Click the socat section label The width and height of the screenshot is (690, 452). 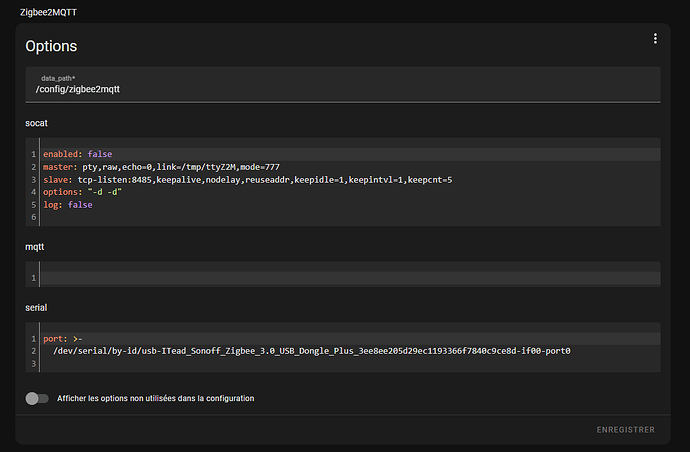pos(36,123)
